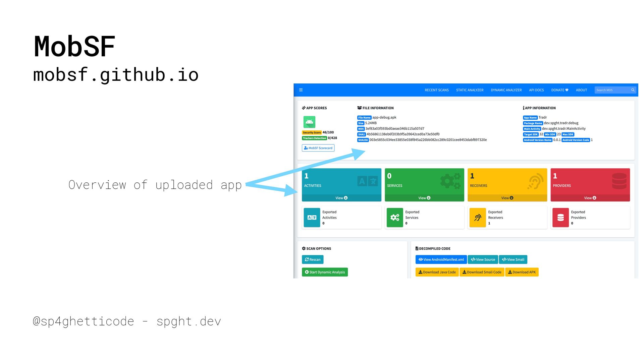644x362 pixels.
Task: Click the MobSF Scorecard button
Action: coord(318,148)
